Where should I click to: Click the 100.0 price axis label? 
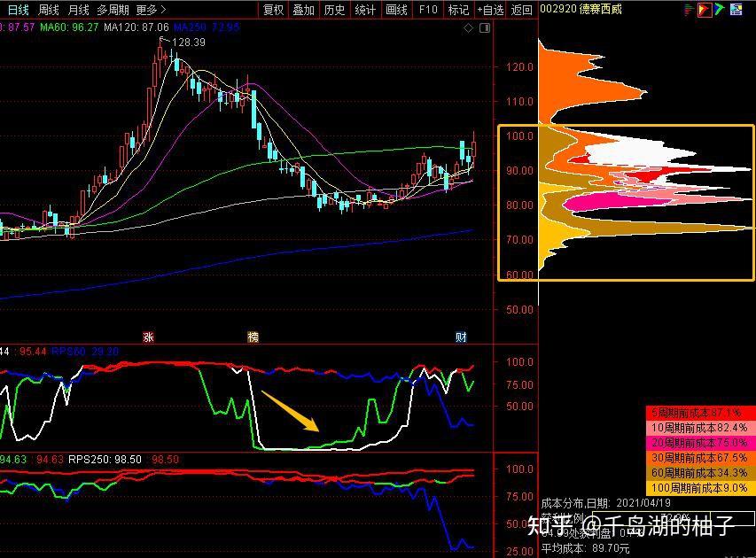pos(519,136)
